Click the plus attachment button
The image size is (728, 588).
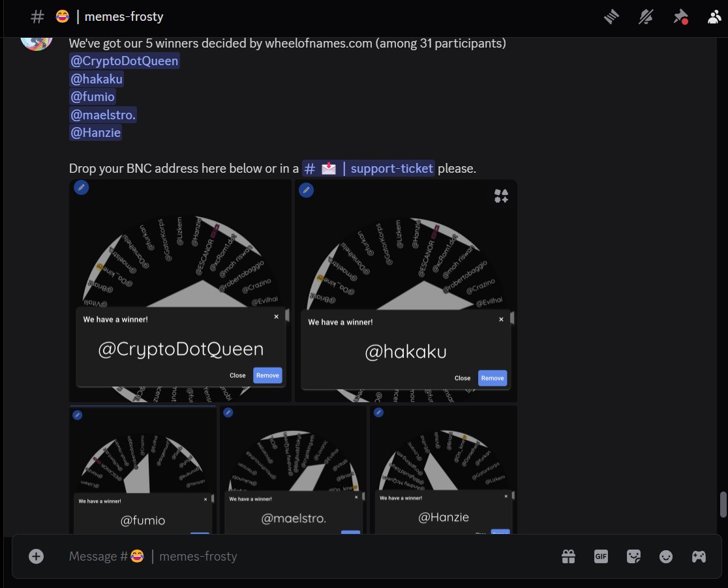tap(36, 556)
